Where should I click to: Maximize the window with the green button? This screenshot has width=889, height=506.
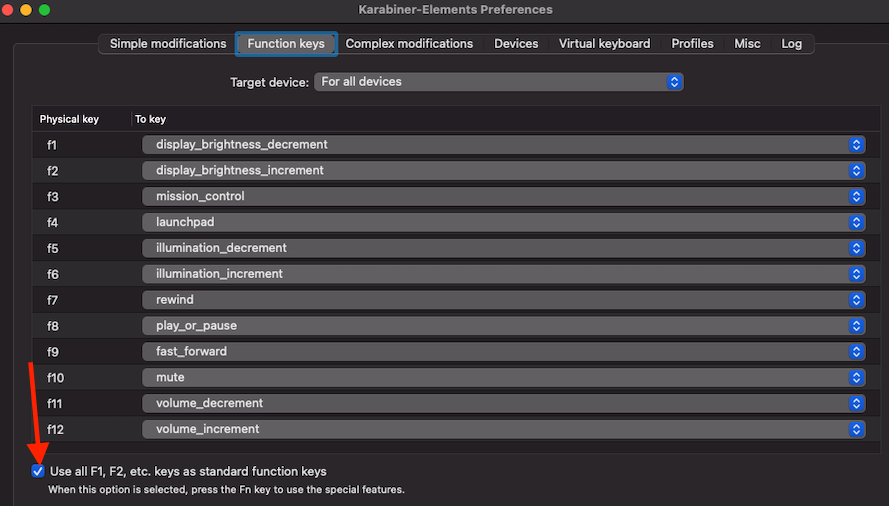click(x=44, y=10)
